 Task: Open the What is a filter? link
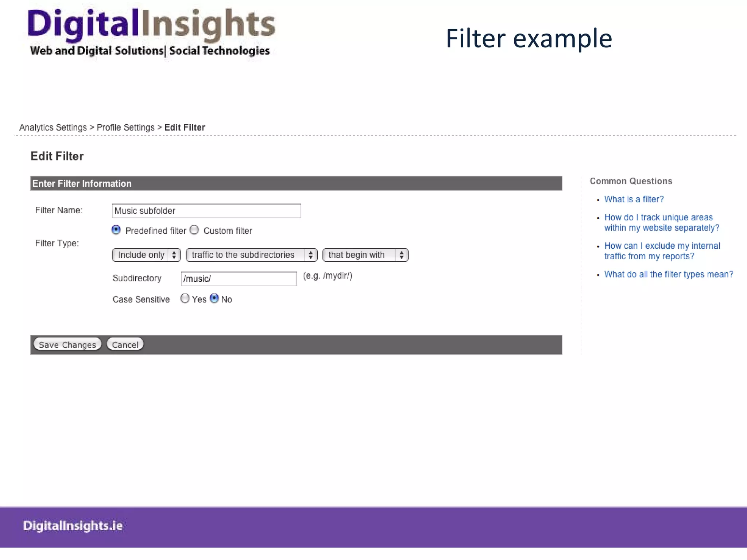[634, 199]
